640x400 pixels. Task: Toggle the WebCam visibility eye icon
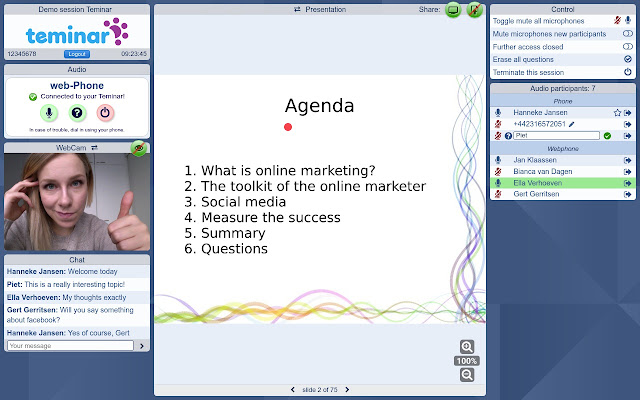139,148
